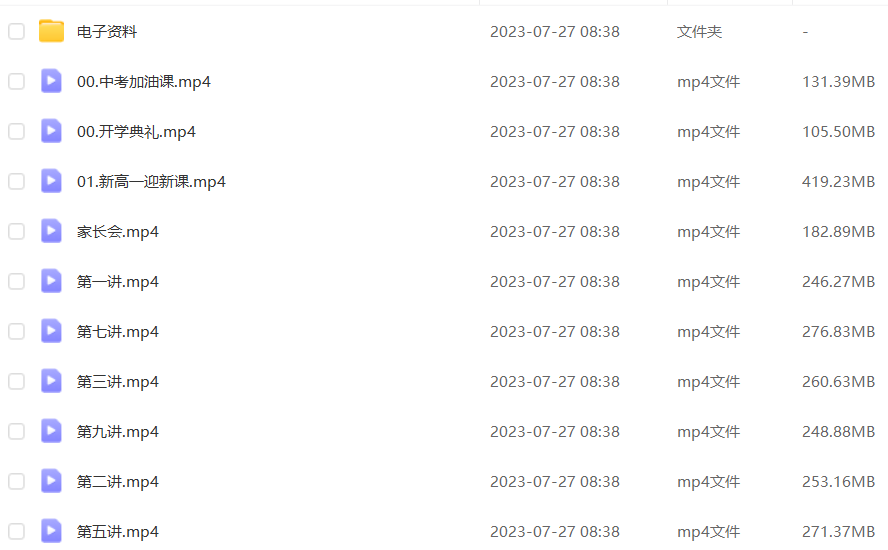Click the video icon for 第一讲.mp4

(x=51, y=282)
